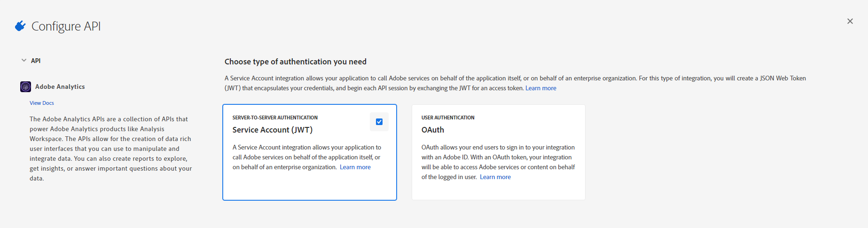Uncheck the Service Account (JWT) checkbox
Screen dimensions: 868x228
coord(379,122)
